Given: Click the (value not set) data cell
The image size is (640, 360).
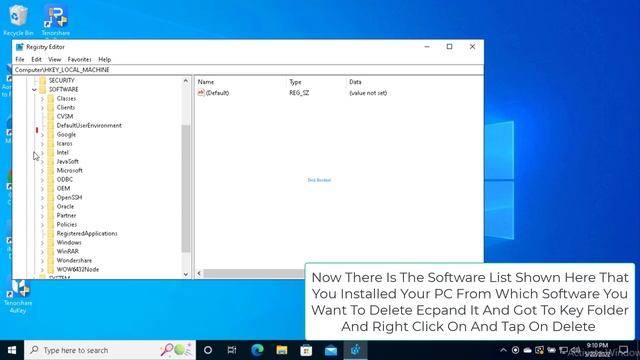Looking at the screenshot, I should pos(368,93).
